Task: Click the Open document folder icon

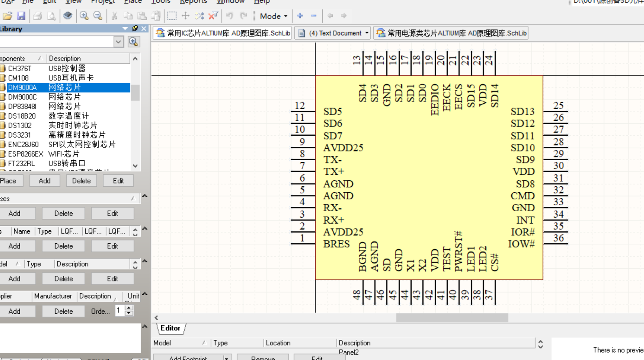Action: (x=7, y=16)
